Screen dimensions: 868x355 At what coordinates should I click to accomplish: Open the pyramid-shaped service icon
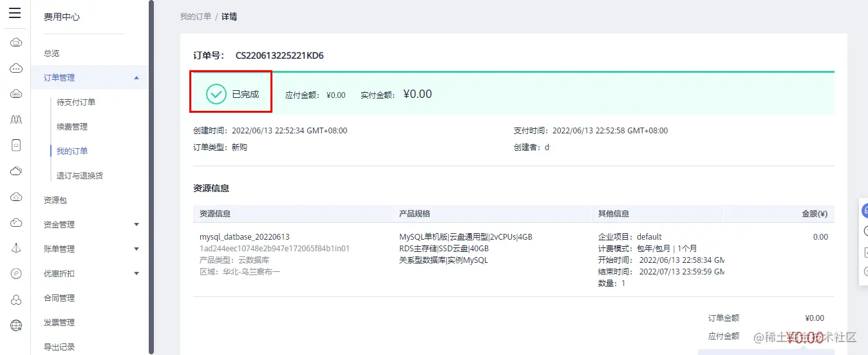click(16, 249)
